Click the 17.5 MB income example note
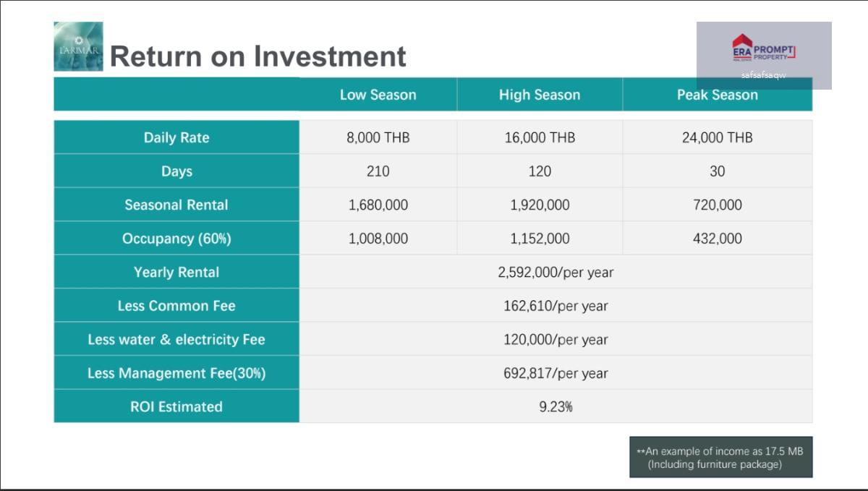 (x=720, y=457)
